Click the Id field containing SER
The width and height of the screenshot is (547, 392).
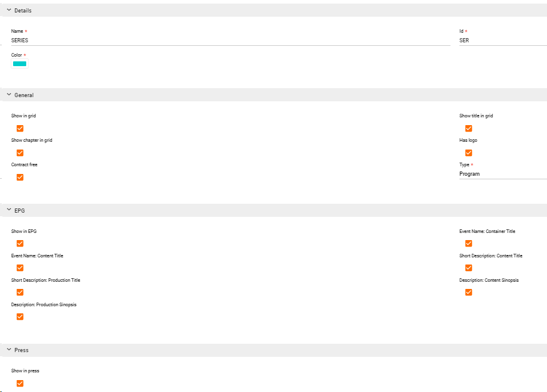click(x=502, y=41)
